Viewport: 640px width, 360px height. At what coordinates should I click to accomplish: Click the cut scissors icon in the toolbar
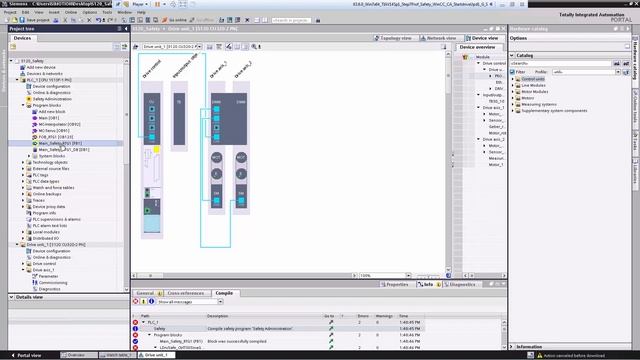65,20
